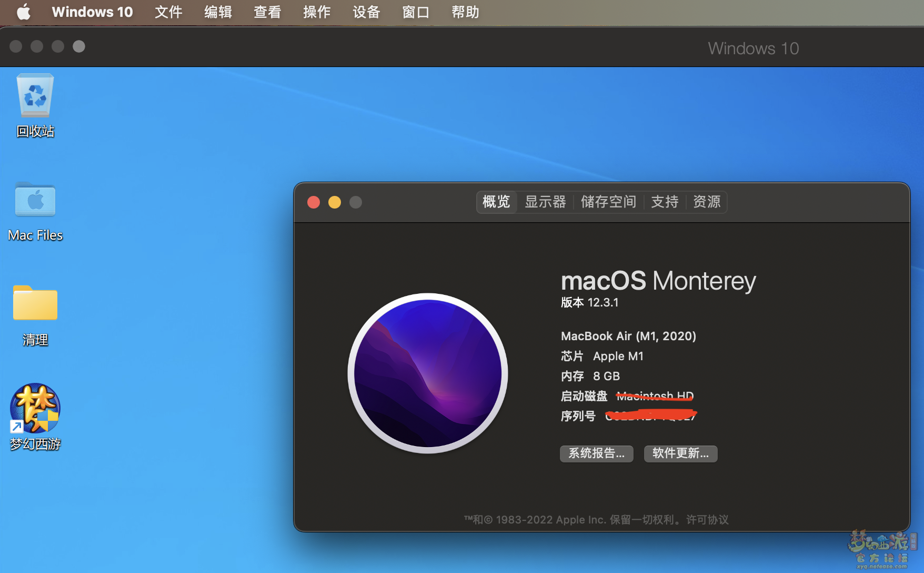The height and width of the screenshot is (573, 924).
Task: Click the macOS Monterey wallpaper logo
Action: pos(428,373)
